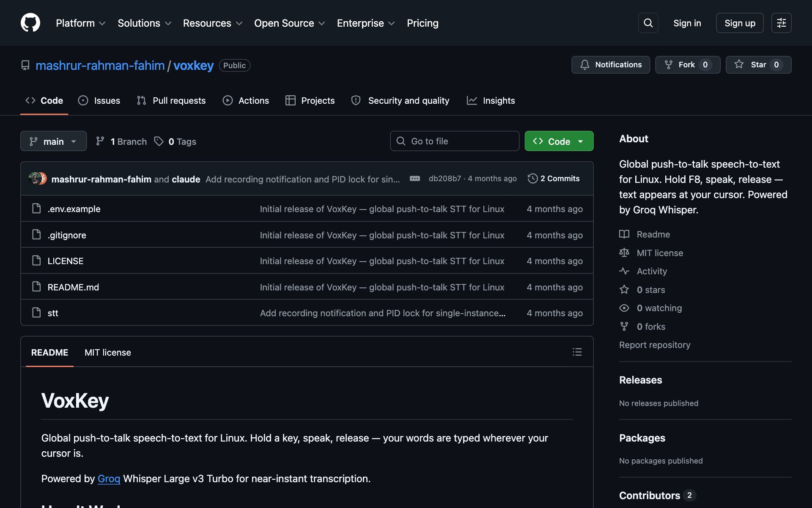Image resolution: width=812 pixels, height=508 pixels.
Task: Click the file icon next to LICENSE
Action: pyautogui.click(x=37, y=260)
